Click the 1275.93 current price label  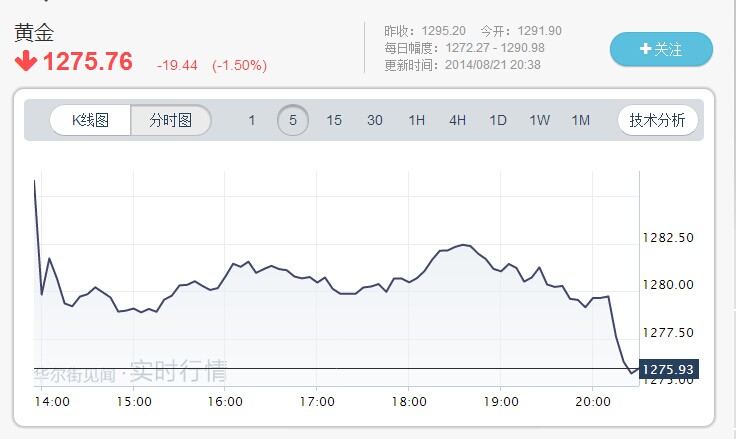(x=668, y=369)
